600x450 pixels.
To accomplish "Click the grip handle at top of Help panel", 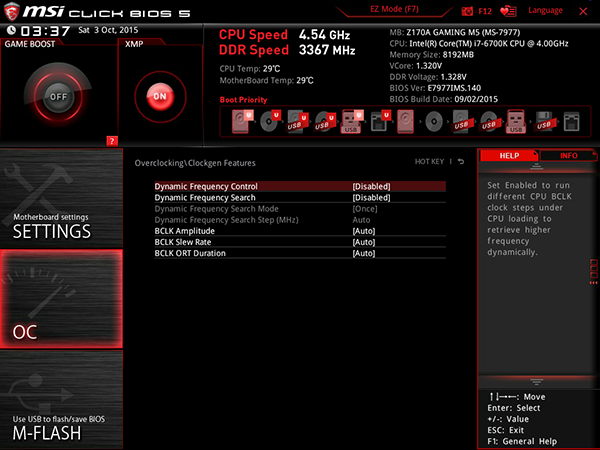I will pyautogui.click(x=536, y=166).
